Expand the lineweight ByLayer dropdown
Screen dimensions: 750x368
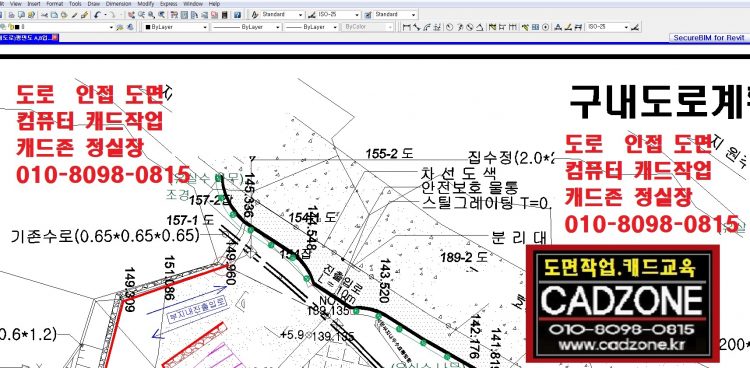click(x=335, y=27)
